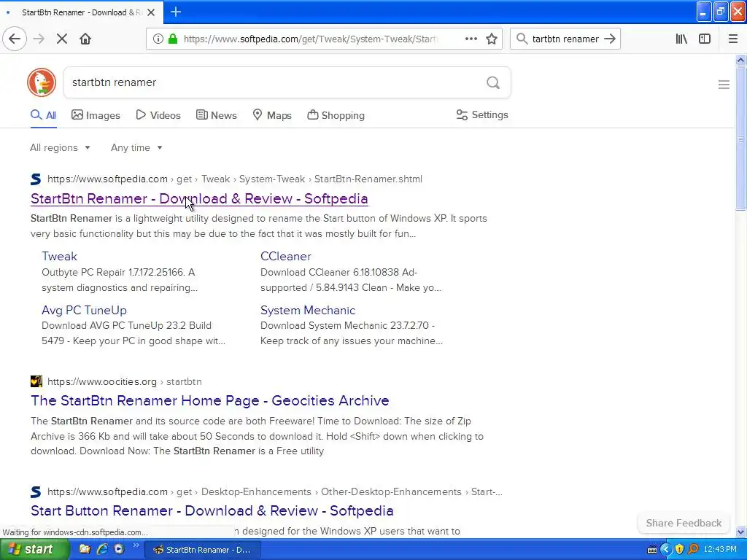Close the StartBtn Renamer tab

(x=151, y=12)
